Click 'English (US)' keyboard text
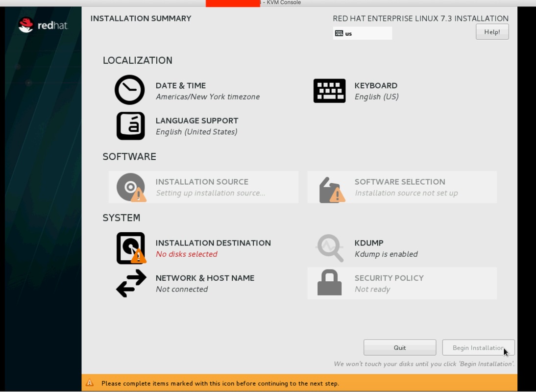The image size is (536, 392). 376,97
